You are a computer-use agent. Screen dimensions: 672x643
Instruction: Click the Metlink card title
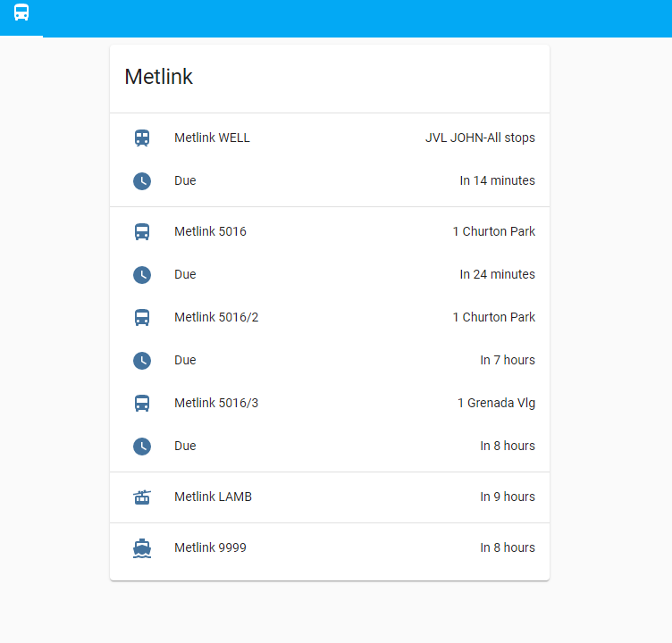(x=158, y=77)
